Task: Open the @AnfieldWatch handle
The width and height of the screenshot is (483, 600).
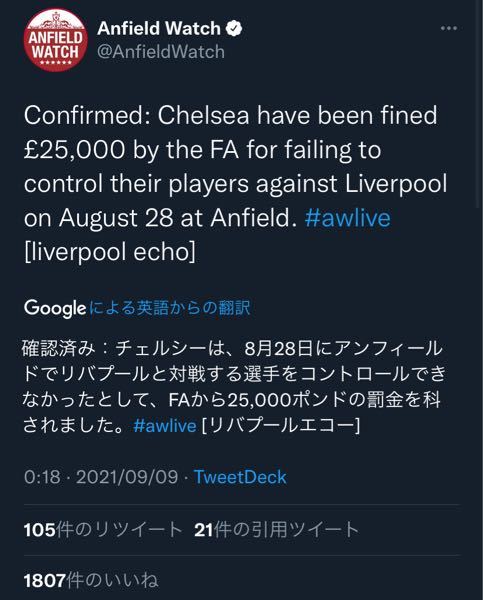Action: [161, 52]
